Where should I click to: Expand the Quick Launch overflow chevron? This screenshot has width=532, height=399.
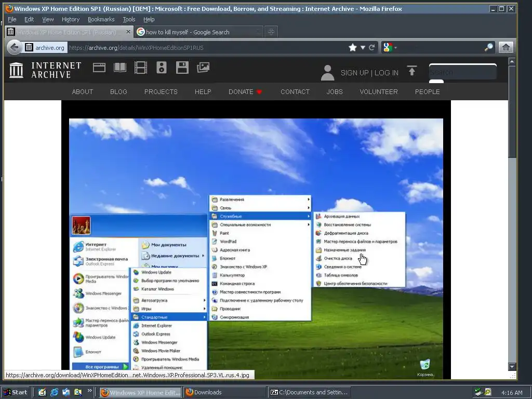pos(89,391)
